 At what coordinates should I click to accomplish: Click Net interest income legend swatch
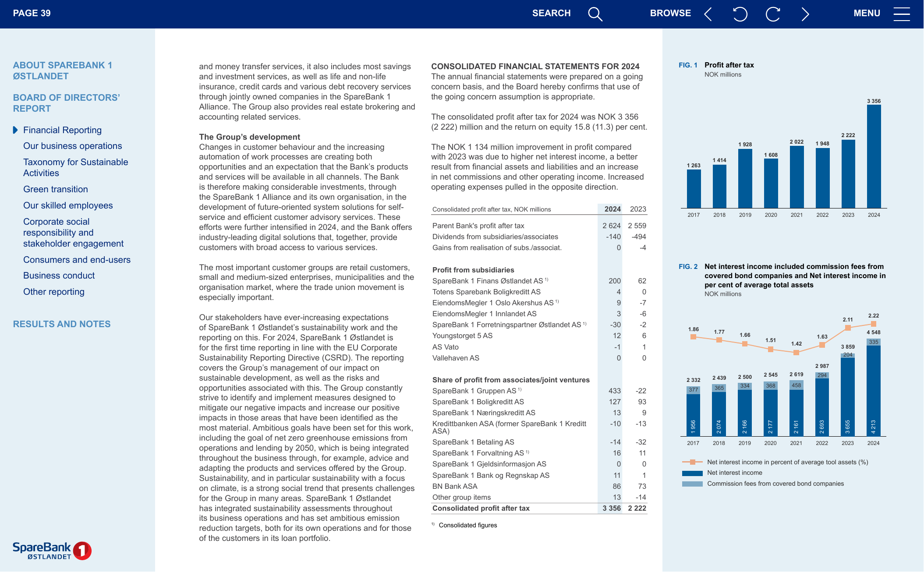pos(692,473)
